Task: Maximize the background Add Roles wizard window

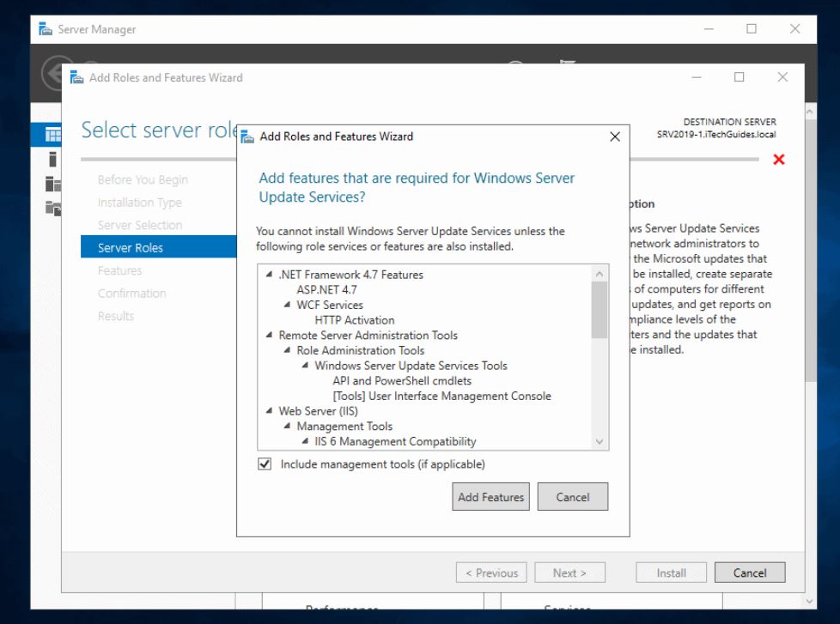Action: point(740,77)
